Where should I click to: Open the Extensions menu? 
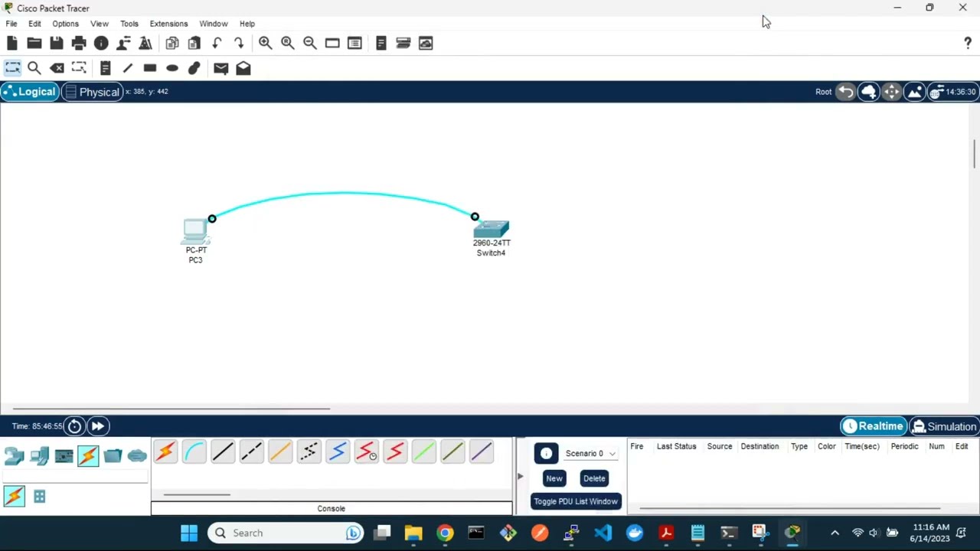(x=168, y=24)
